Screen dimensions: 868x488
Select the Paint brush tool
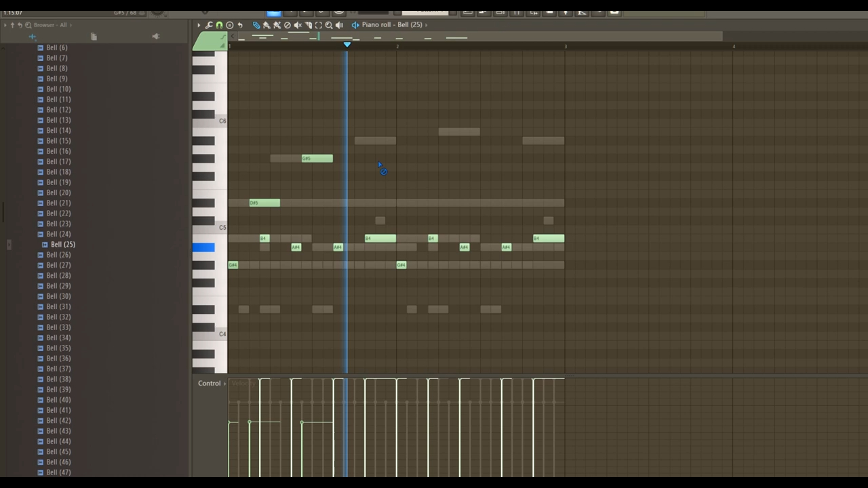(x=267, y=25)
